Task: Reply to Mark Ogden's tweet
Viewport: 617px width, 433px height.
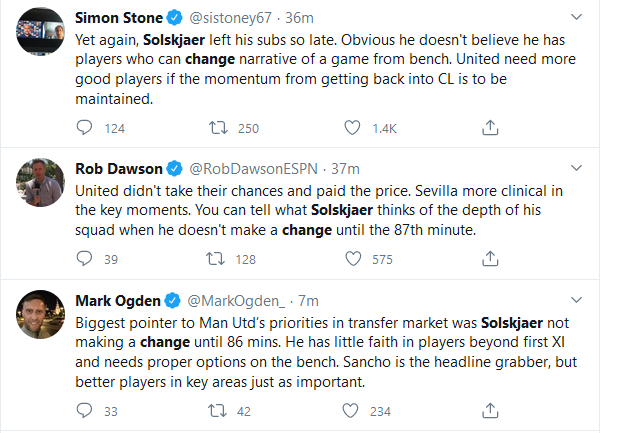Action: tap(86, 410)
